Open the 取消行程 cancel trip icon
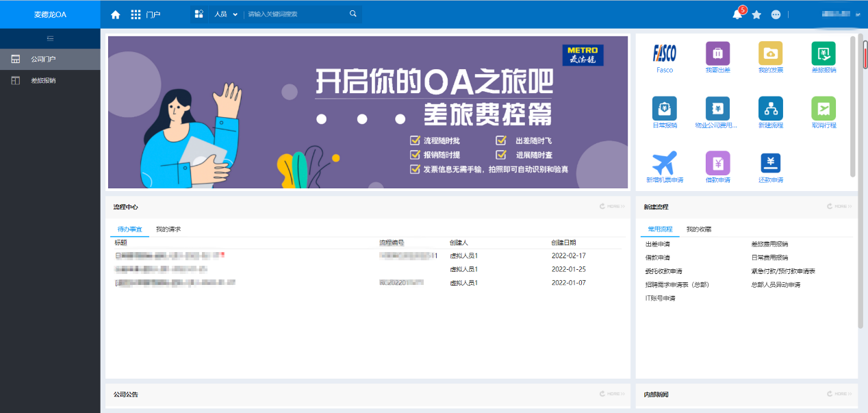 coord(824,107)
